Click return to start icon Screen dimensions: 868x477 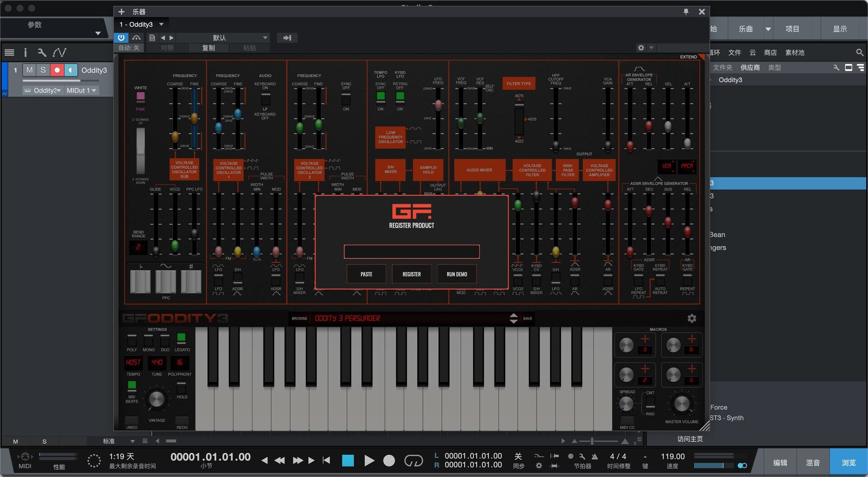326,461
